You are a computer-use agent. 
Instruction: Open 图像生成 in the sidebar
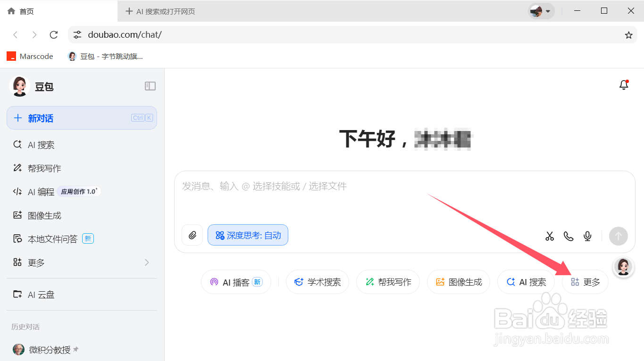82,215
